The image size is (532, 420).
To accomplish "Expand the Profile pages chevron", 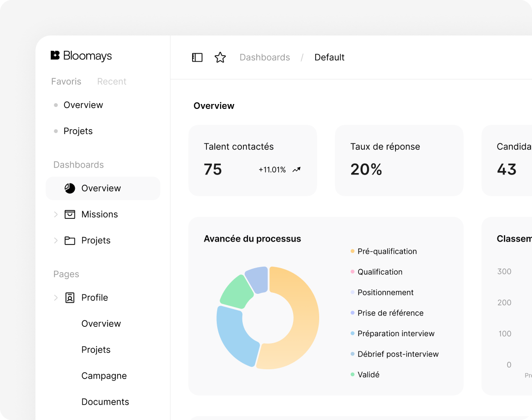I will [56, 297].
